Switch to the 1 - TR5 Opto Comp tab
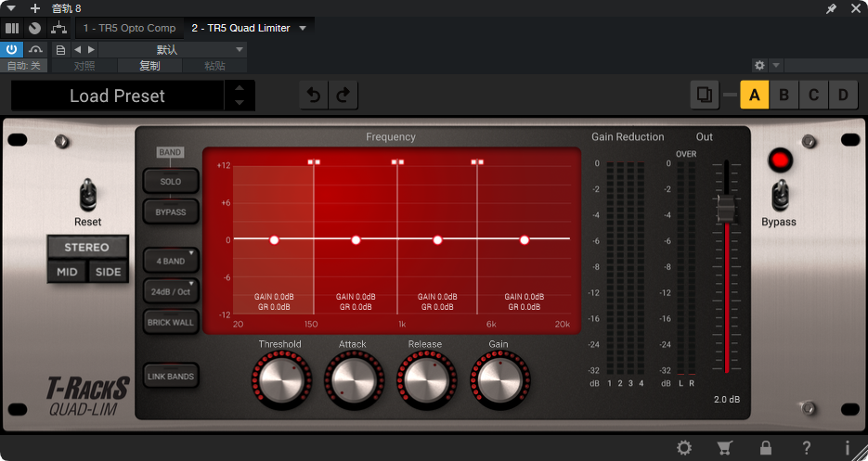The image size is (868, 461). [130, 28]
